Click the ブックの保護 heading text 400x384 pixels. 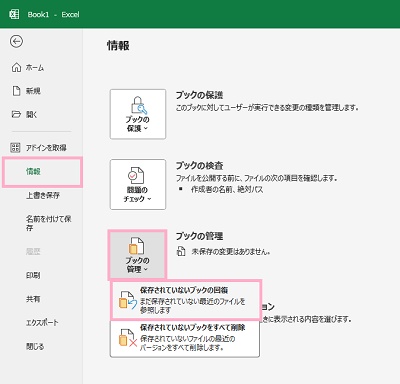pos(199,95)
